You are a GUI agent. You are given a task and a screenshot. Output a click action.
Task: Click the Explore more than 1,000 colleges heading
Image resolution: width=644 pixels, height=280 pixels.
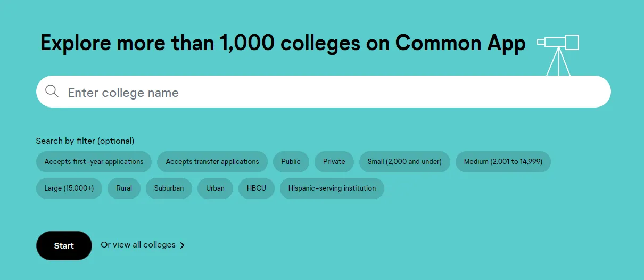pyautogui.click(x=283, y=43)
